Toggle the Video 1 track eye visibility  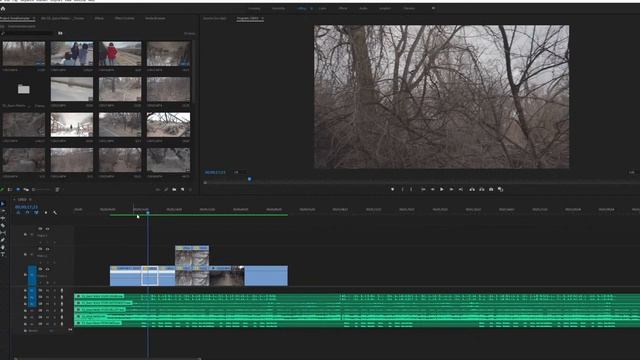(x=47, y=269)
